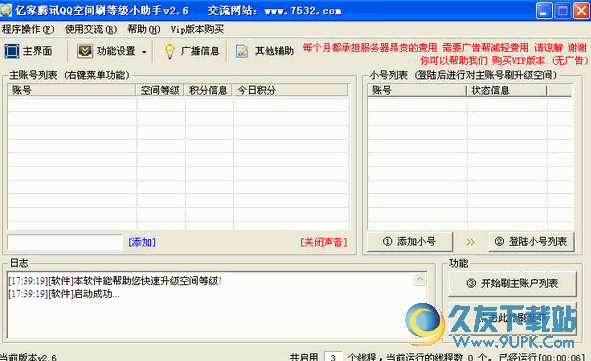Click the thread count field
This screenshot has width=591, height=361.
[x=333, y=357]
